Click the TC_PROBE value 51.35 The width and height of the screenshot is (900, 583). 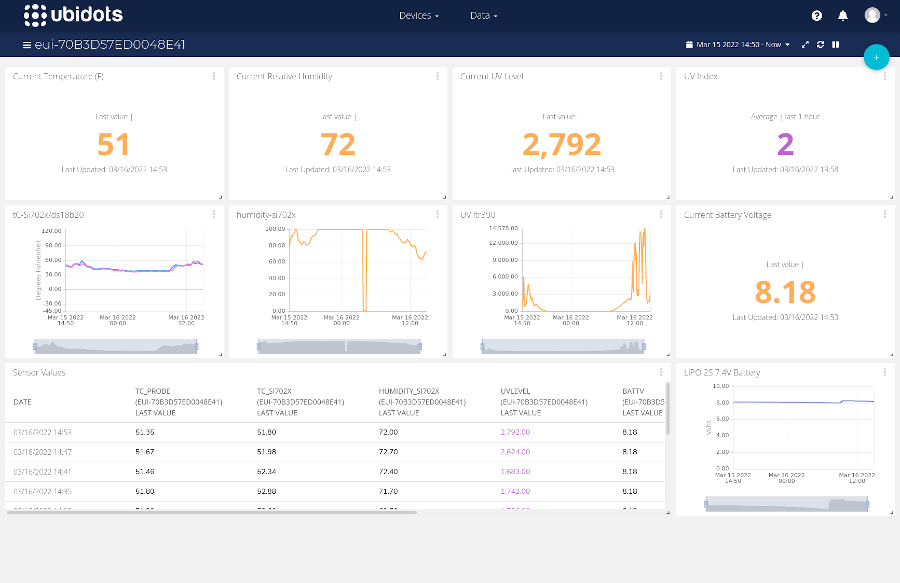(x=145, y=432)
